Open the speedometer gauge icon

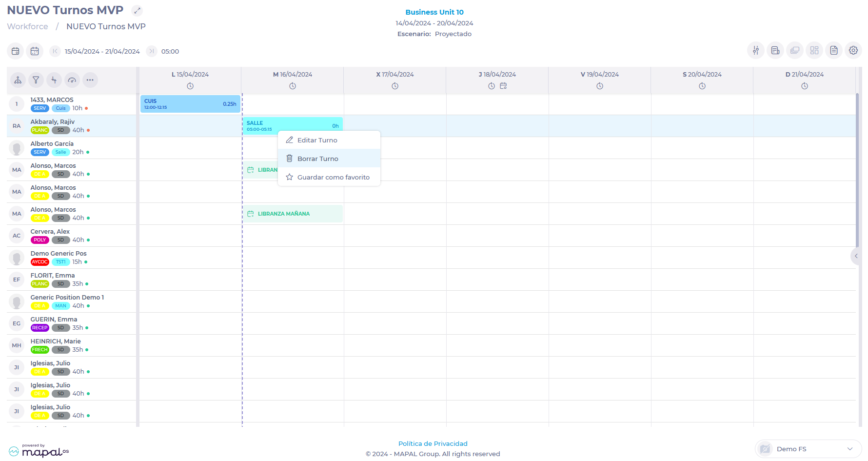pyautogui.click(x=72, y=80)
